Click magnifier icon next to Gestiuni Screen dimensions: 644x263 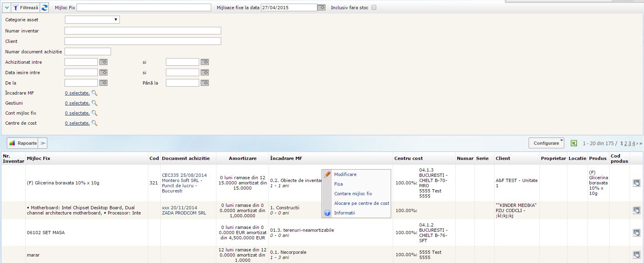[95, 103]
